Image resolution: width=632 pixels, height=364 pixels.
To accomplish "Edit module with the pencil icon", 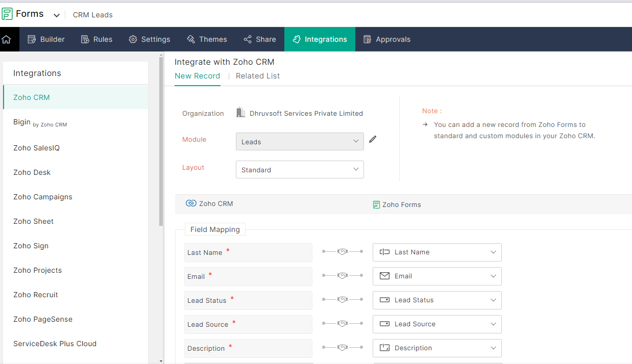I will coord(373,139).
